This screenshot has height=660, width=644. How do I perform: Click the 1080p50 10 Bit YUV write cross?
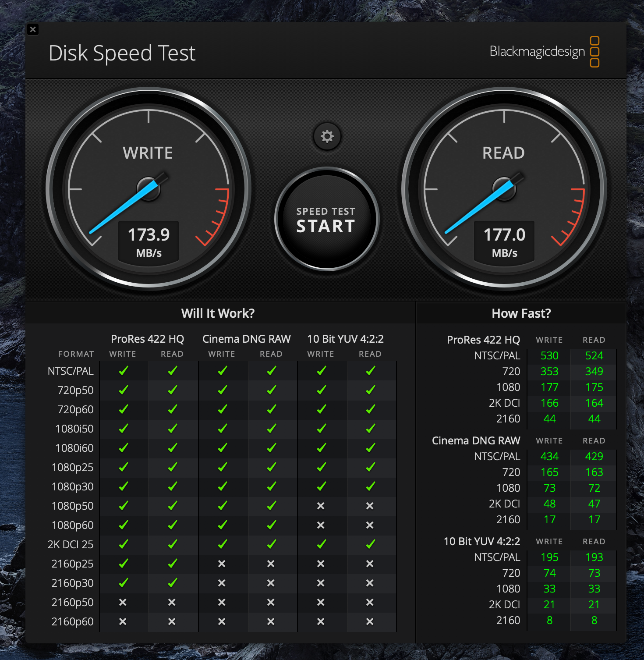click(321, 506)
